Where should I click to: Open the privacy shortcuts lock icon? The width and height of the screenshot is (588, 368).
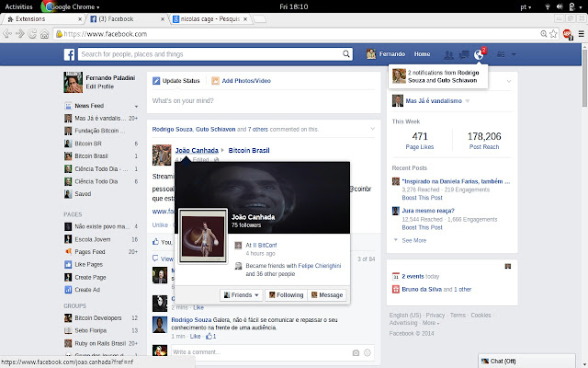click(501, 55)
